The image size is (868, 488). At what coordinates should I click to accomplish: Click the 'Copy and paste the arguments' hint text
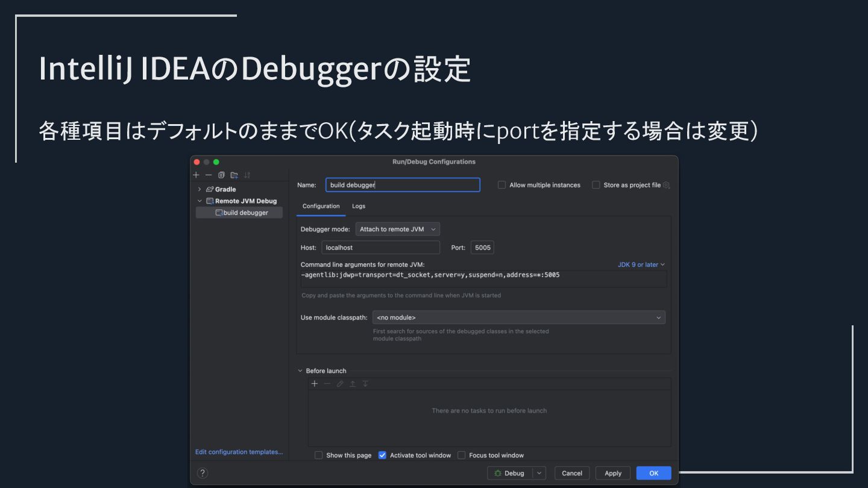[x=401, y=295]
